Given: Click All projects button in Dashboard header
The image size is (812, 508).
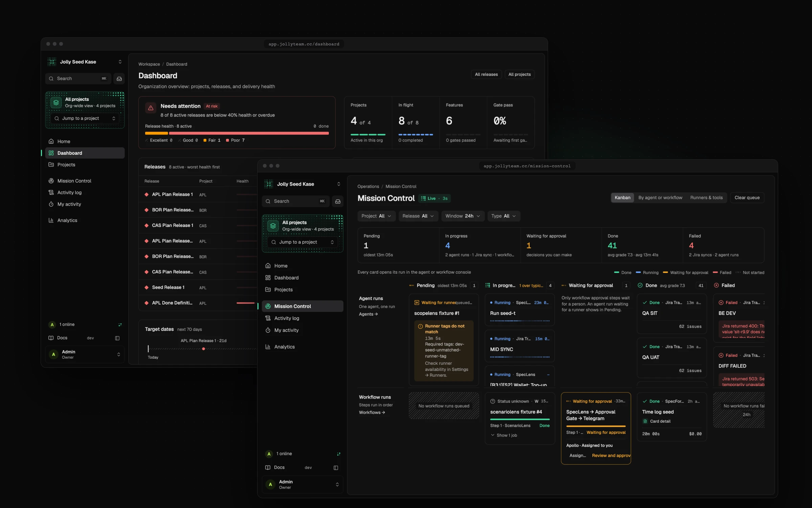Looking at the screenshot, I should [x=519, y=75].
